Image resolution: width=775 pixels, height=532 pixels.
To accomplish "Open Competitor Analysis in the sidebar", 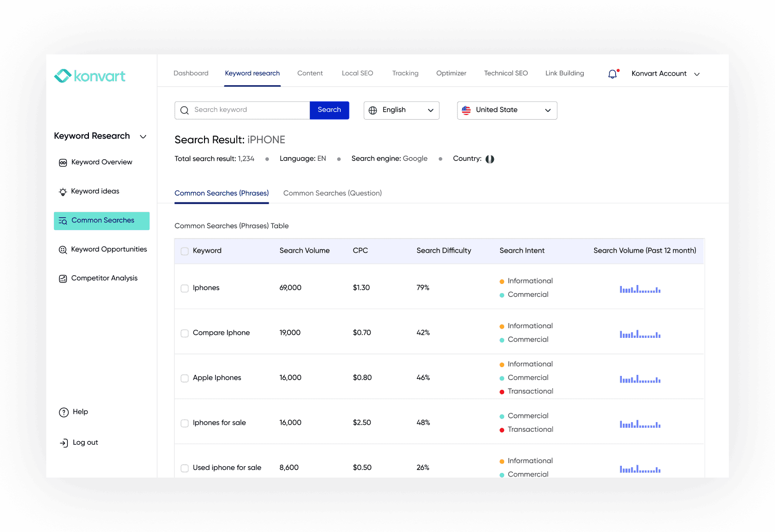I will 104,278.
